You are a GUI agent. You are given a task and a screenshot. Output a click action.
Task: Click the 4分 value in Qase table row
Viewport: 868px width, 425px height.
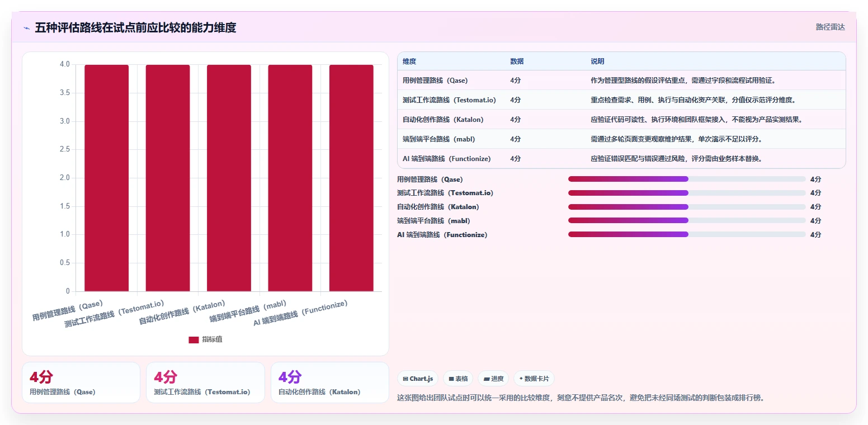[x=515, y=81]
